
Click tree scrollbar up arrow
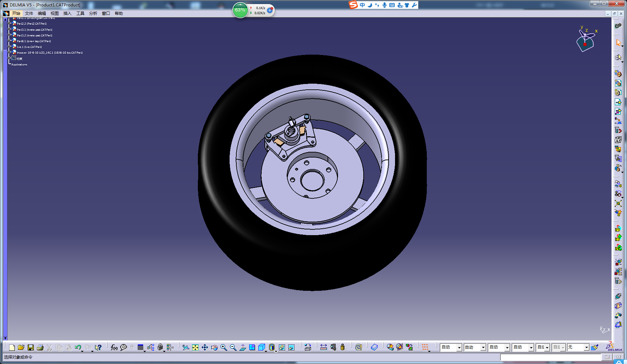[x=5, y=20]
